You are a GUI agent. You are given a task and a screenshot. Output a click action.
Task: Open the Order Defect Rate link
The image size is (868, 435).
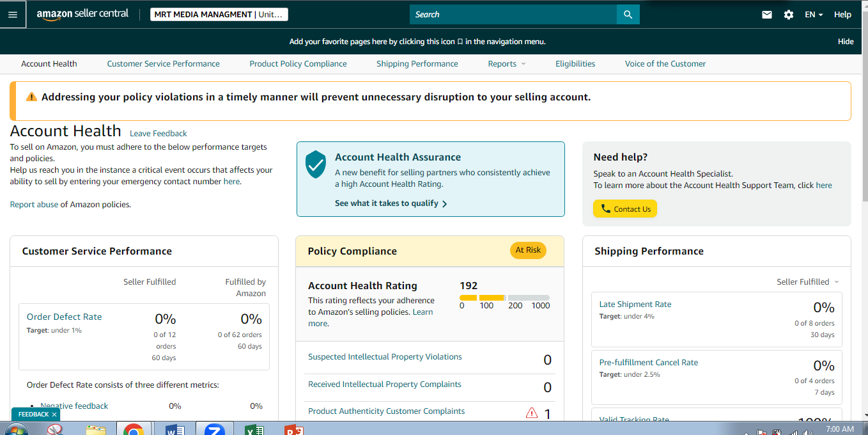coord(64,317)
